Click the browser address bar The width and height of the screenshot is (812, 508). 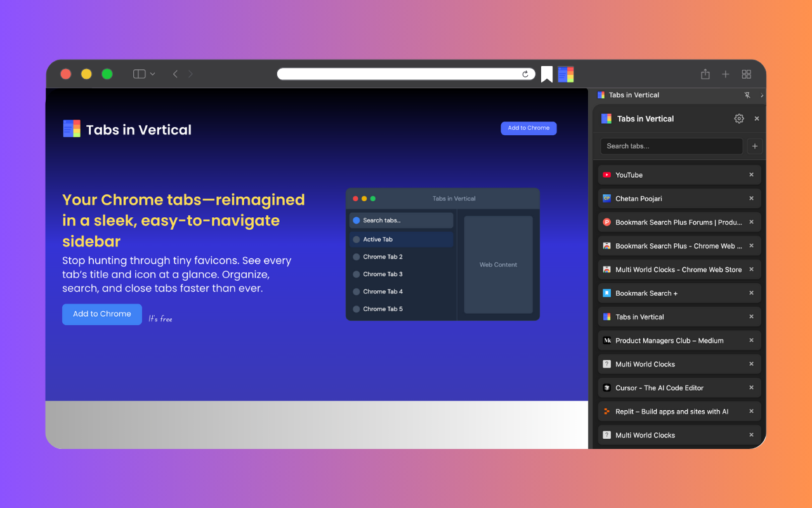(406, 74)
